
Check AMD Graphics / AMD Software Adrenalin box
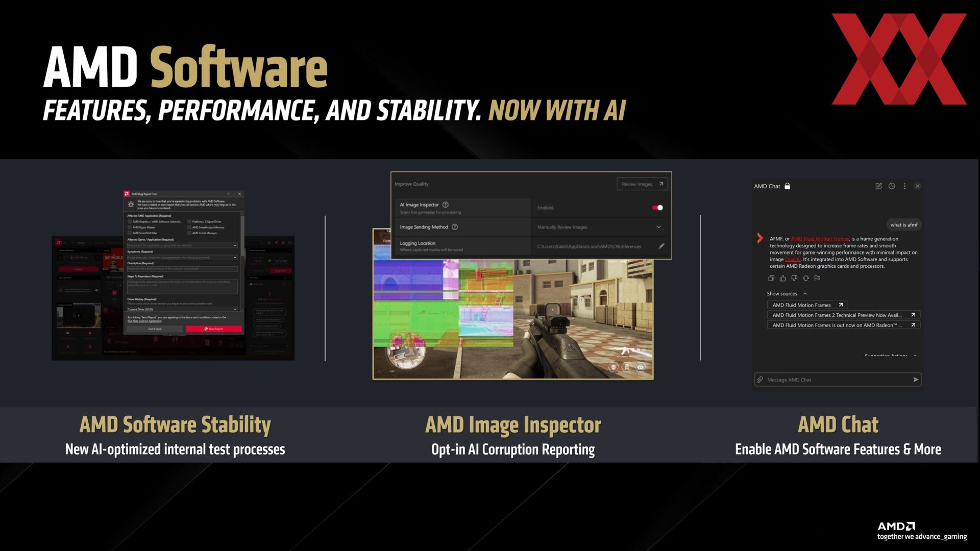point(130,222)
